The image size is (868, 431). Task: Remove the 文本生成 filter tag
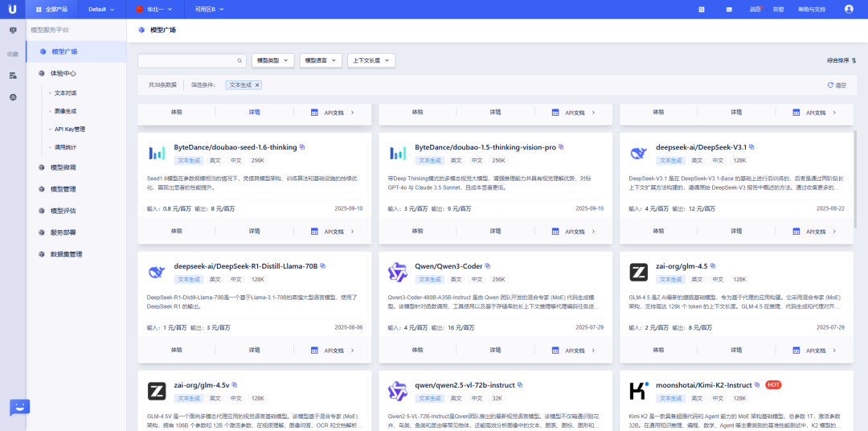coord(257,84)
